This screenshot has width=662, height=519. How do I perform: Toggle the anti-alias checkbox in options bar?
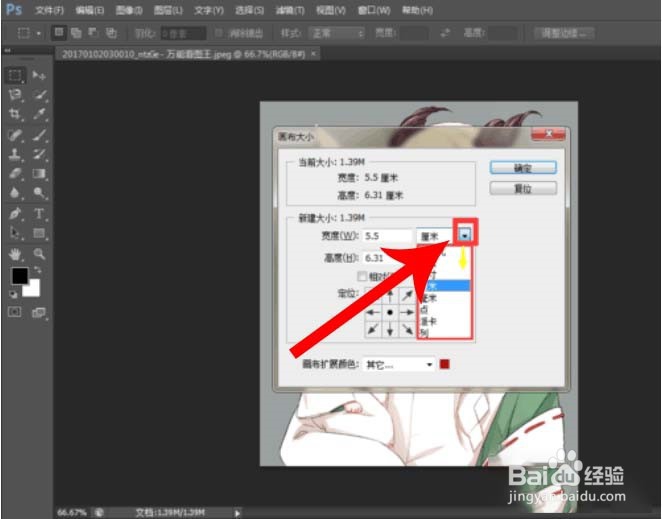click(219, 33)
